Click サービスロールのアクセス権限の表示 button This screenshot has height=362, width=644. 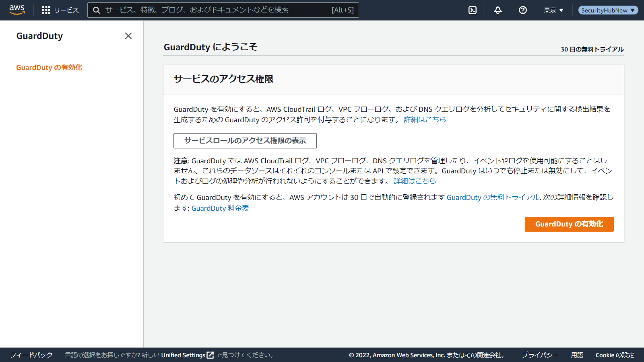(x=245, y=141)
